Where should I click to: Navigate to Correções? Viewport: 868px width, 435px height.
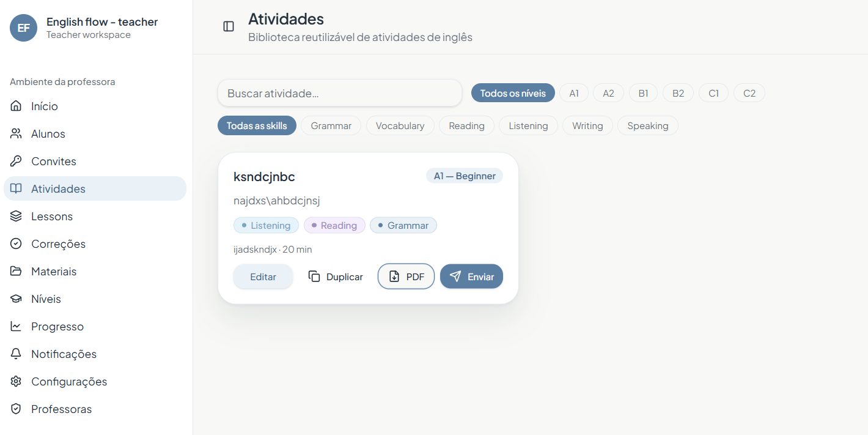coord(95,244)
